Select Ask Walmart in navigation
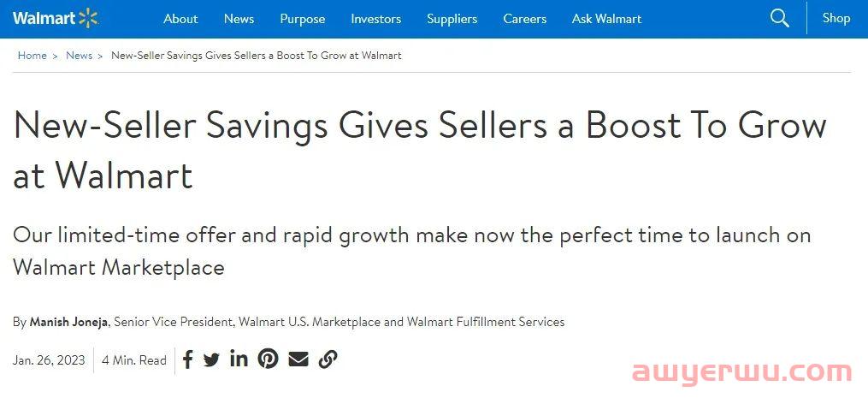Viewport: 868px width, 398px height. point(606,19)
